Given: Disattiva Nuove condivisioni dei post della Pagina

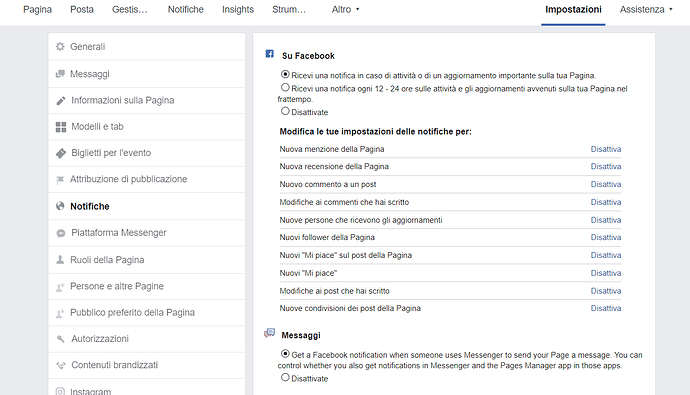Looking at the screenshot, I should 606,308.
